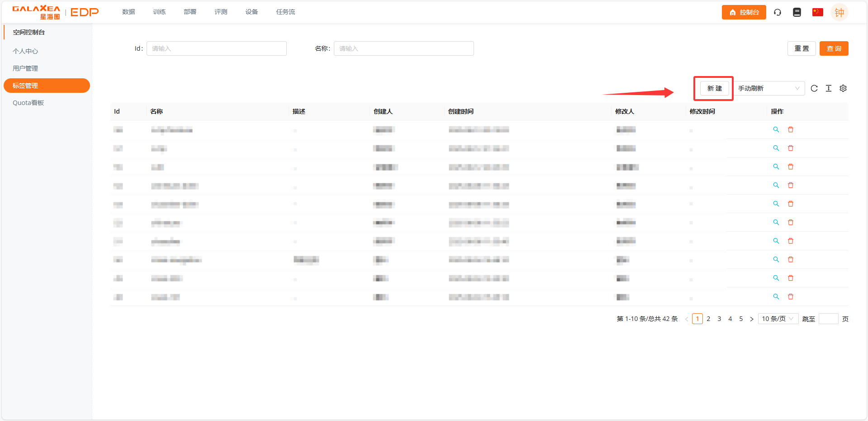Jump to page 3 in pagination
The height and width of the screenshot is (421, 868).
[719, 319]
